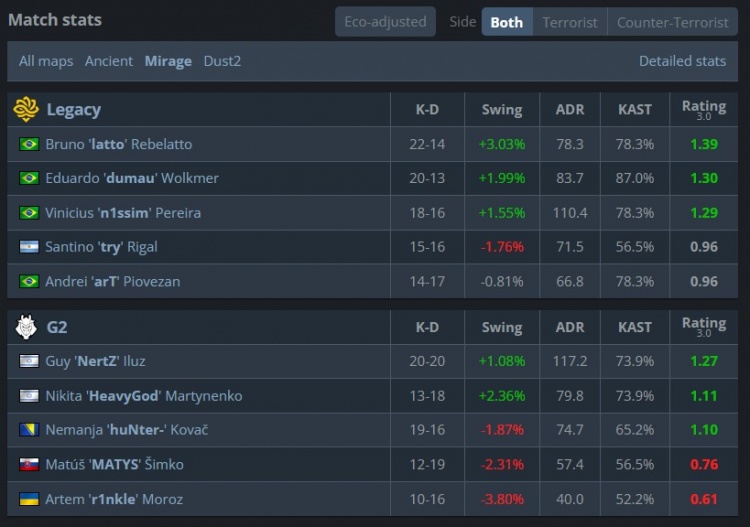The width and height of the screenshot is (750, 527).
Task: Click G2 table KAST column header
Action: coord(635,327)
